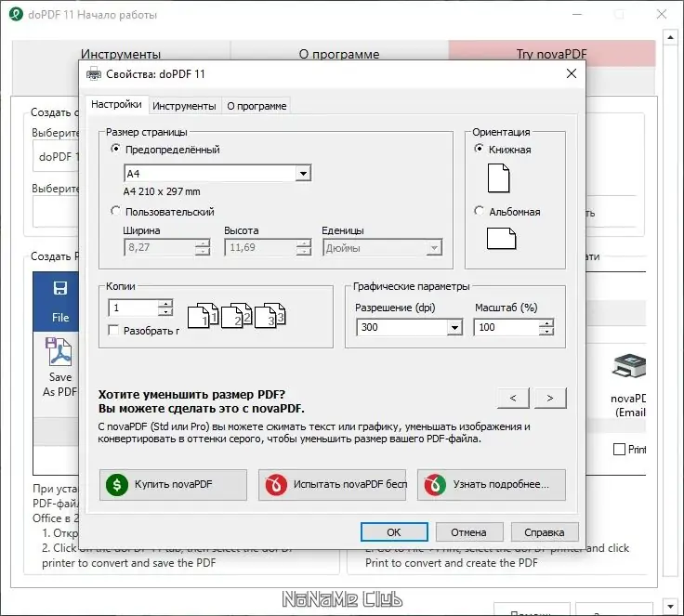The height and width of the screenshot is (616, 684).
Task: Open the A4 page size dropdown
Action: coord(303,174)
